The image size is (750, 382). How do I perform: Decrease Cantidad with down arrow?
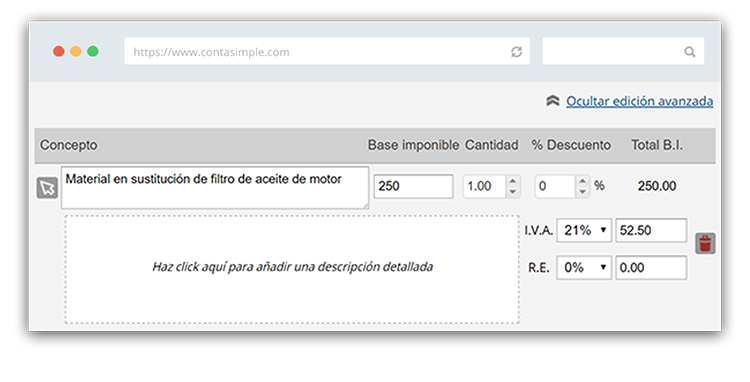[512, 192]
